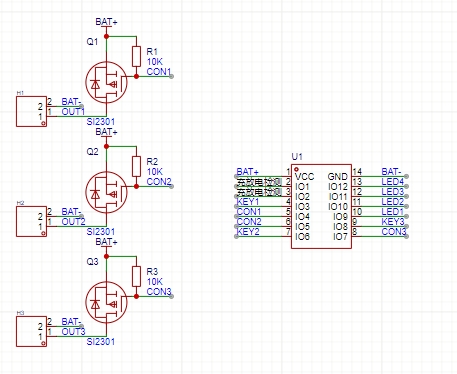Select the top BAT+ power label
Viewport: 457px width, 374px height.
point(106,22)
